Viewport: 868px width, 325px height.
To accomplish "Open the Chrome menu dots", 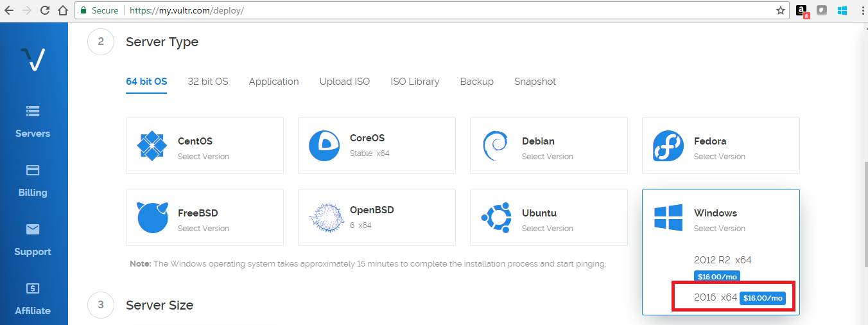I will click(x=862, y=10).
